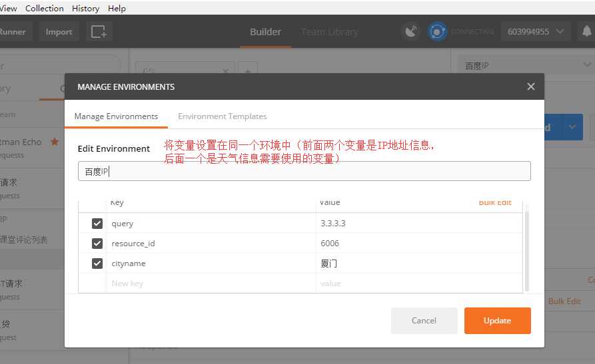Image resolution: width=595 pixels, height=364 pixels.
Task: Expand the 百度IP environment selector
Action: pyautogui.click(x=525, y=66)
